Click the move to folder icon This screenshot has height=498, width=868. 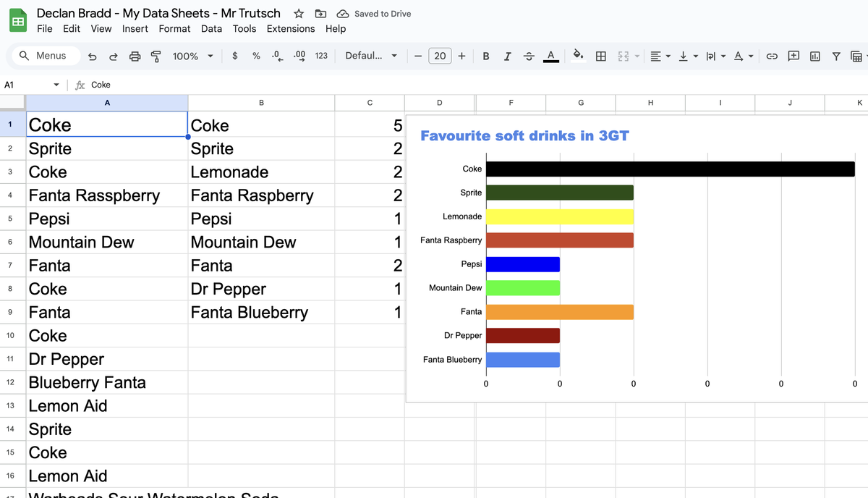pos(321,14)
